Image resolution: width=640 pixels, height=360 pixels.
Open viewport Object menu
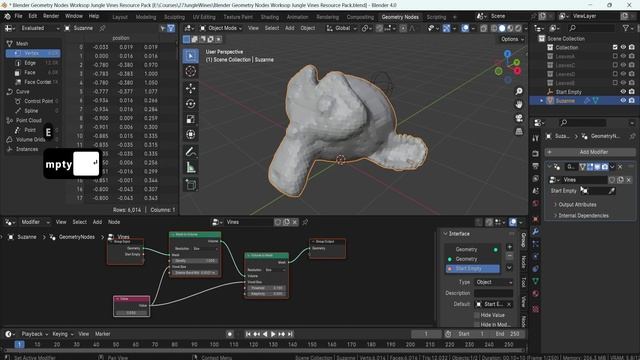tap(308, 28)
